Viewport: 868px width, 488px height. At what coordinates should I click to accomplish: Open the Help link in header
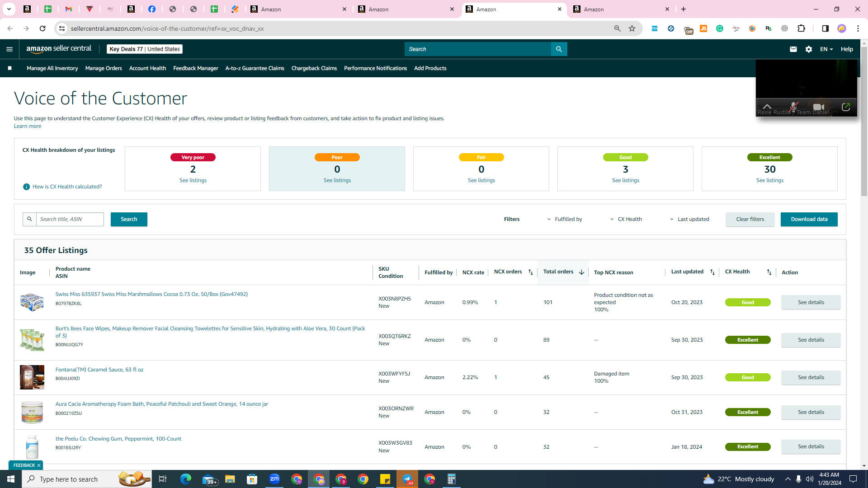coord(847,49)
